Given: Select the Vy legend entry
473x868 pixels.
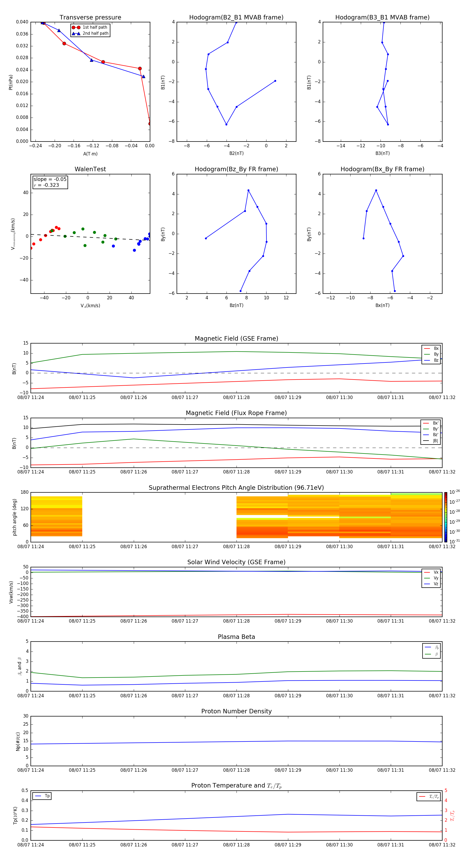Looking at the screenshot, I should pos(431,578).
